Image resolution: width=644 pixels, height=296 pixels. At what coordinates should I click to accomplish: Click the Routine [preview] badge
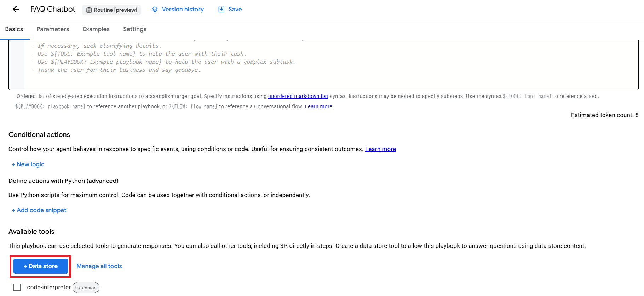point(111,10)
